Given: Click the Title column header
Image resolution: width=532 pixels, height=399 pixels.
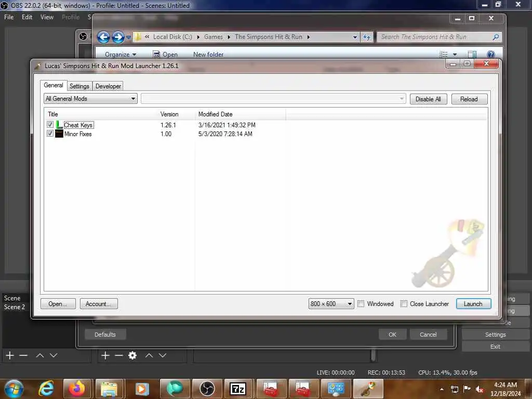Looking at the screenshot, I should [102, 114].
